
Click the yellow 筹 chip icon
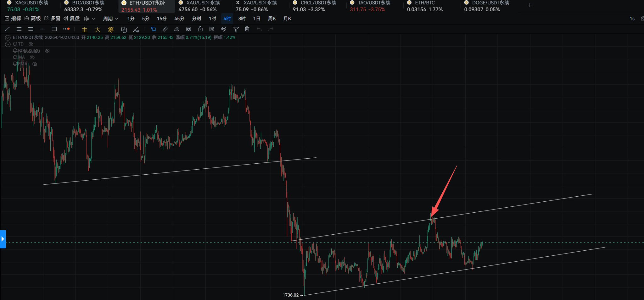pos(111,30)
